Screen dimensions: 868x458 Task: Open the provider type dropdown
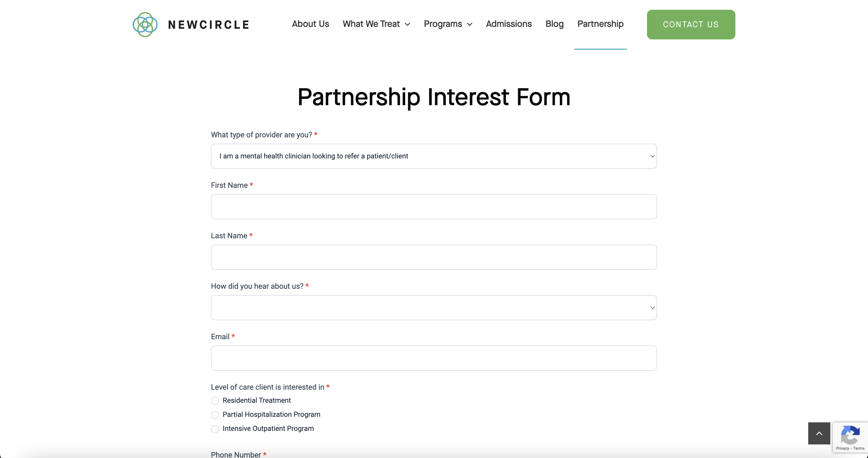(434, 156)
